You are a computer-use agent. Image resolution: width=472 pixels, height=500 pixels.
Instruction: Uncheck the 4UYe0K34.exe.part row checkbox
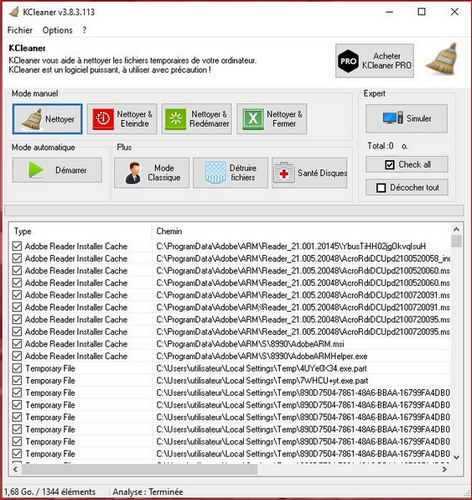pyautogui.click(x=17, y=368)
